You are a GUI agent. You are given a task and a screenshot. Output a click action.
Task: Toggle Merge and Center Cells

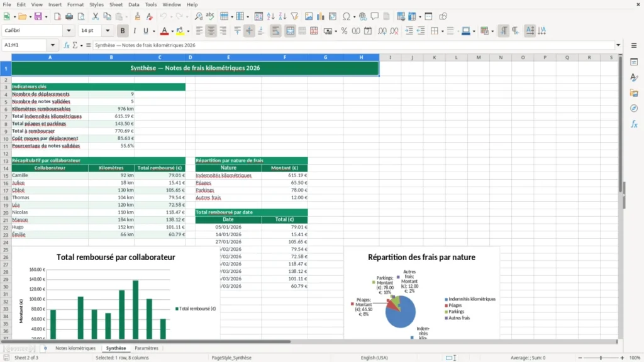[x=290, y=31]
